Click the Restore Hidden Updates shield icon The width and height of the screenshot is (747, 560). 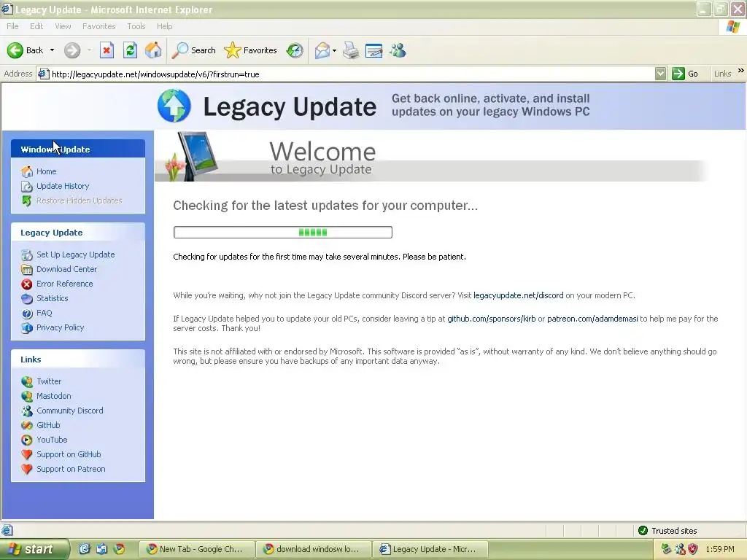pyautogui.click(x=27, y=201)
